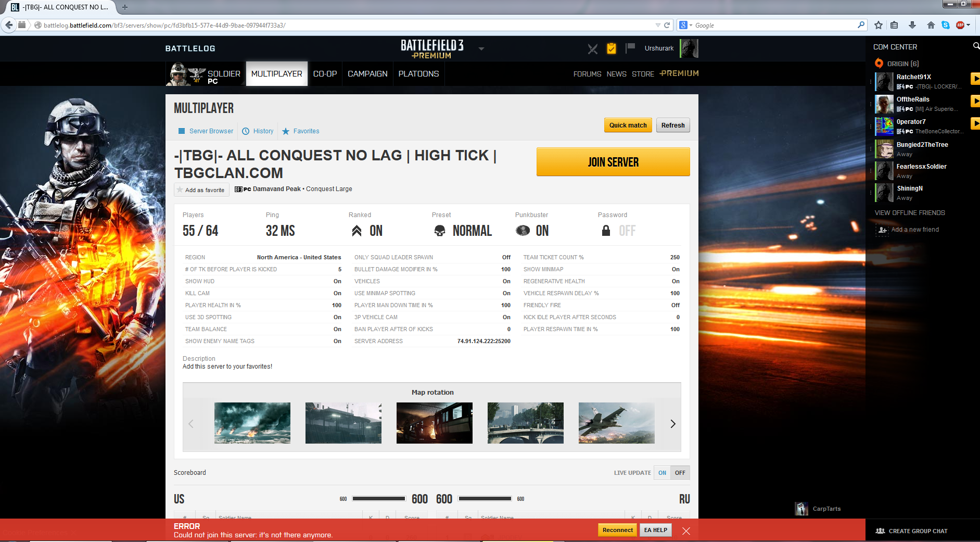Image resolution: width=980 pixels, height=542 pixels.
Task: Show next maps in rotation
Action: click(x=672, y=424)
